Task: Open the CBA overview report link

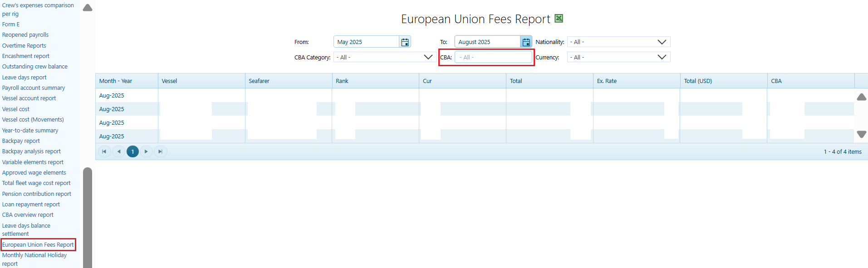Action: pyautogui.click(x=28, y=215)
